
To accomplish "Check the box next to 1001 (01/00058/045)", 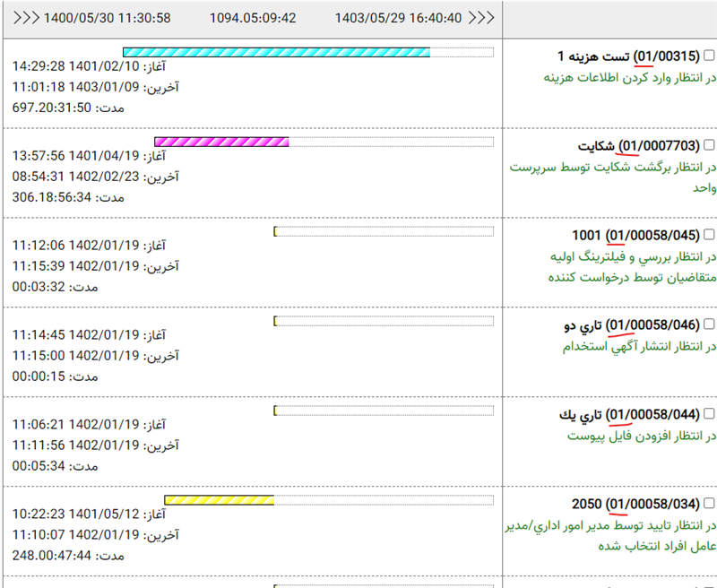I will (x=709, y=236).
